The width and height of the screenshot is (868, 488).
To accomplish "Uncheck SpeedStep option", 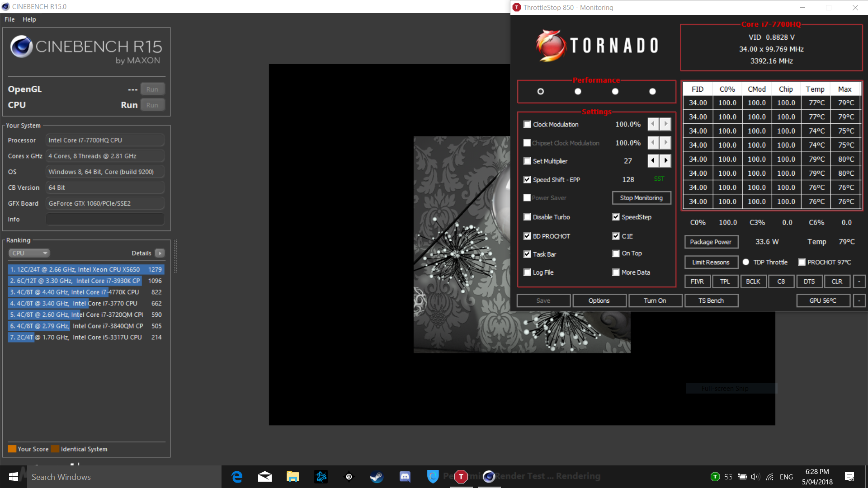I will 616,217.
